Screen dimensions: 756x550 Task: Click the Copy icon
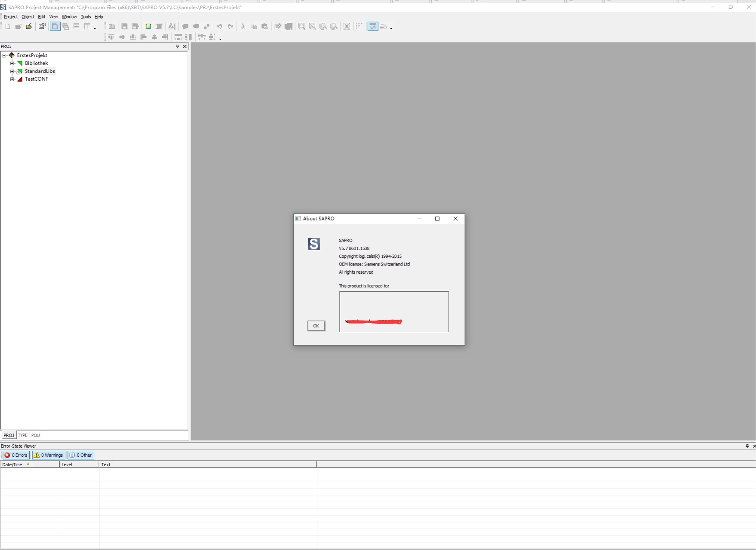coord(254,27)
